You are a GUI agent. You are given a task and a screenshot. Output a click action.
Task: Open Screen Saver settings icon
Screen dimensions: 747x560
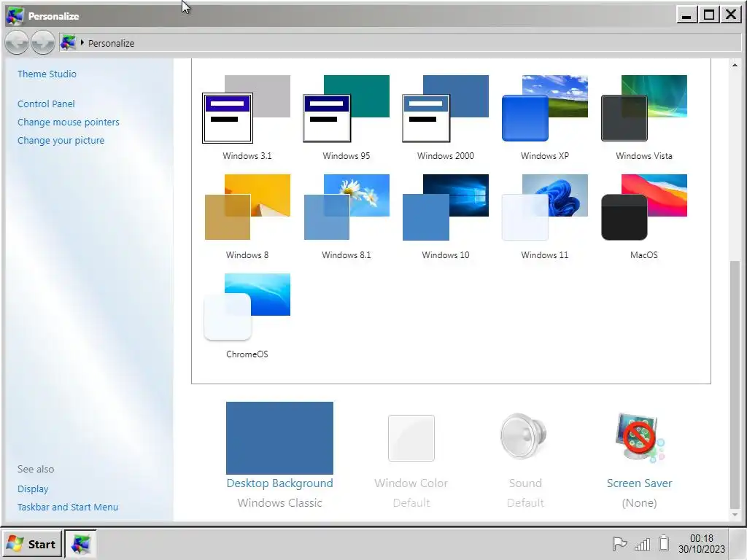tap(639, 437)
